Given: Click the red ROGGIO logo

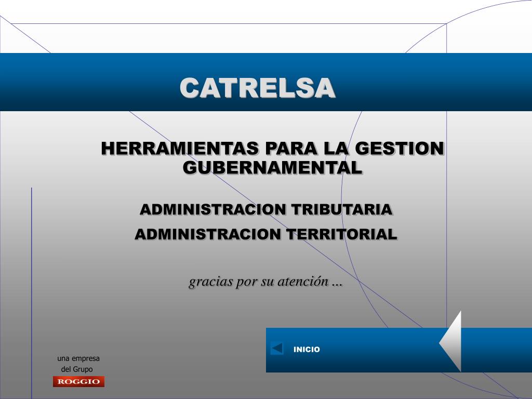Looking at the screenshot, I should tap(78, 381).
